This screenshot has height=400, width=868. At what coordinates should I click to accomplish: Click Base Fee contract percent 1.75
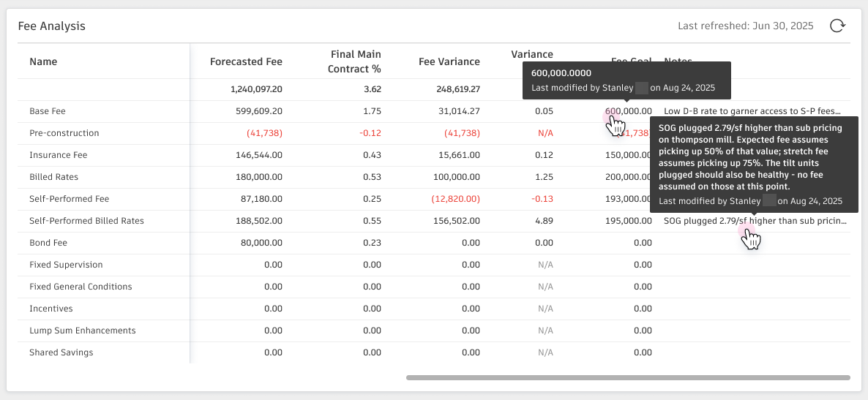(x=373, y=111)
